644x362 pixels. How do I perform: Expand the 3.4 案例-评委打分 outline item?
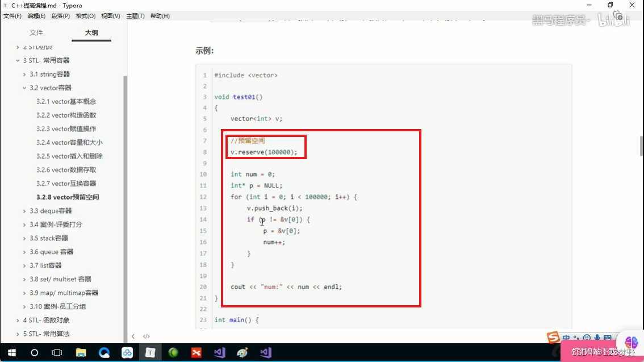(24, 225)
